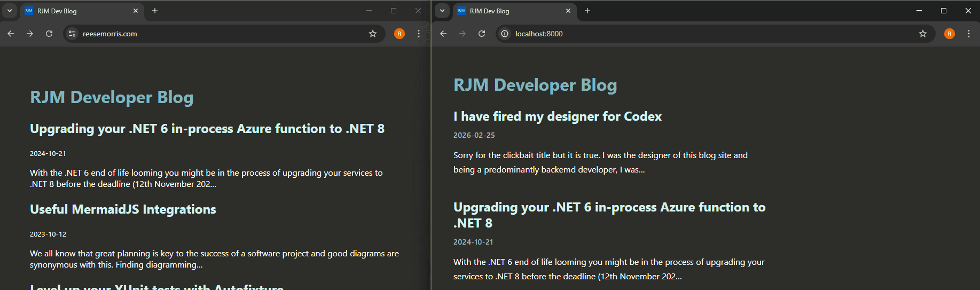
Task: Open three-dot menu in localhost window
Action: [969, 34]
